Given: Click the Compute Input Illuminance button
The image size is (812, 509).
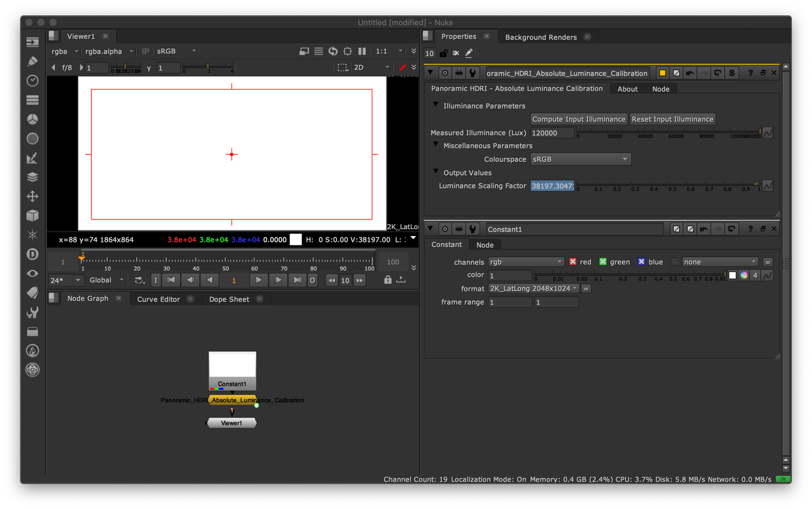Looking at the screenshot, I should tap(579, 119).
